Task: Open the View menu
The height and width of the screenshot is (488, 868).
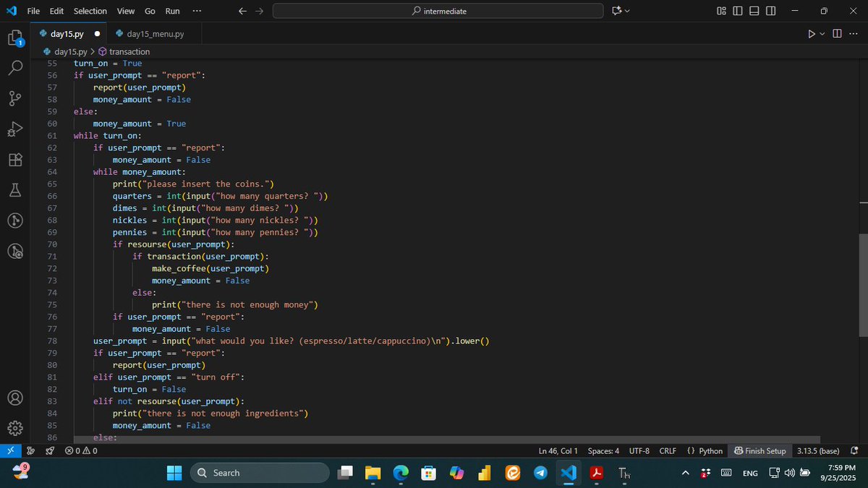Action: (126, 11)
